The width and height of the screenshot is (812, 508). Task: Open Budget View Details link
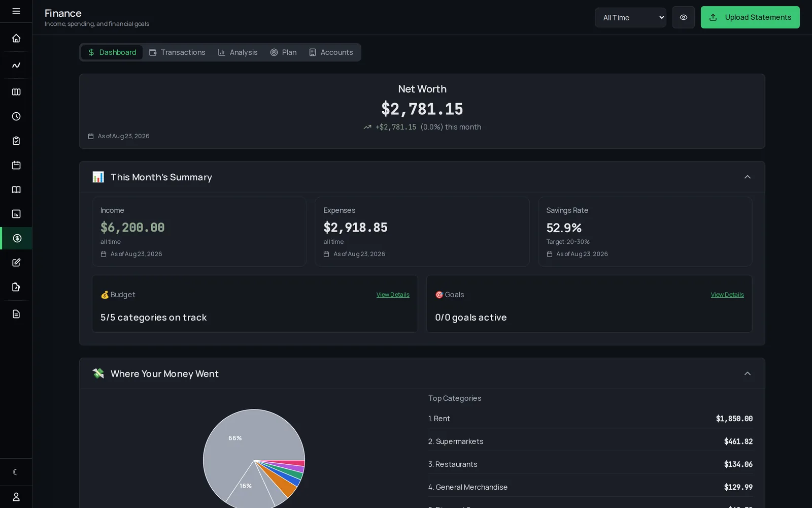pos(393,295)
